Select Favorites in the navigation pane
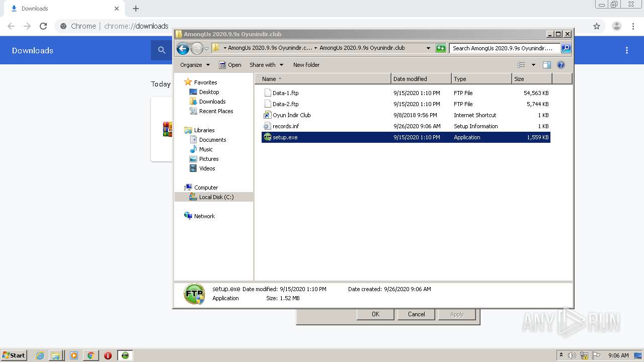644x362 pixels. click(x=201, y=82)
